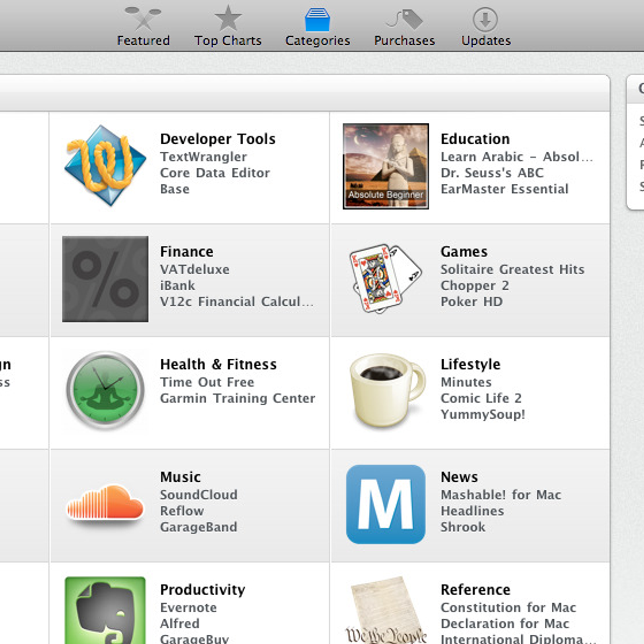The height and width of the screenshot is (644, 644).
Task: Click the Education Absolute Beginner thumbnail
Action: [x=386, y=166]
